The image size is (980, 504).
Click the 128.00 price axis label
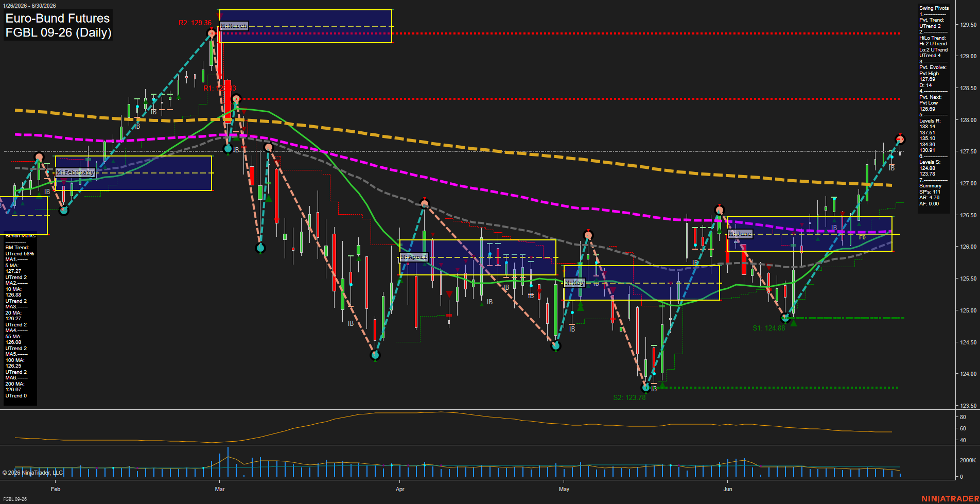click(968, 120)
